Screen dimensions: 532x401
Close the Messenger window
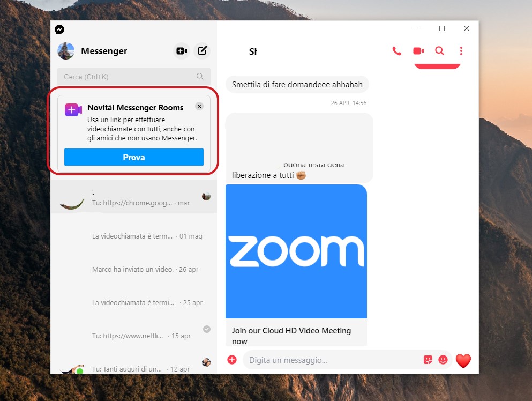(x=467, y=28)
